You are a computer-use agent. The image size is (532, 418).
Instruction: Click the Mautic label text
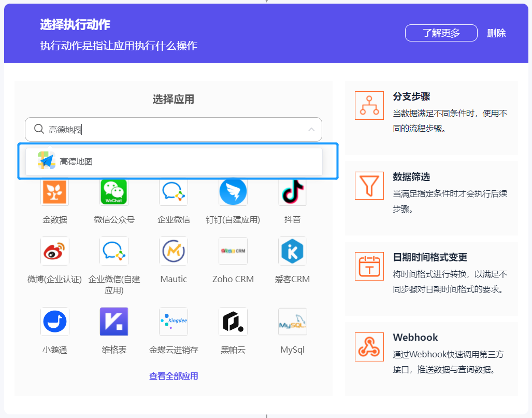pyautogui.click(x=174, y=279)
